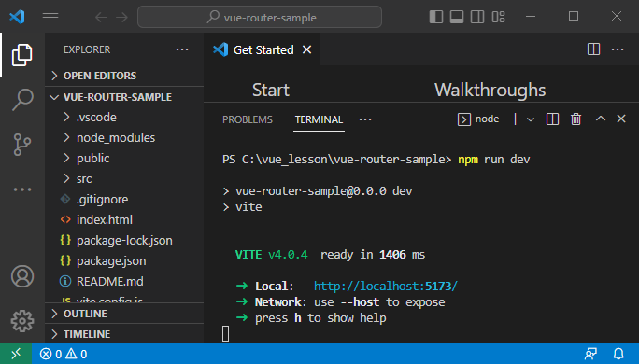Screen dimensions: 639x364
Task: Click the Start heading
Action: (271, 90)
